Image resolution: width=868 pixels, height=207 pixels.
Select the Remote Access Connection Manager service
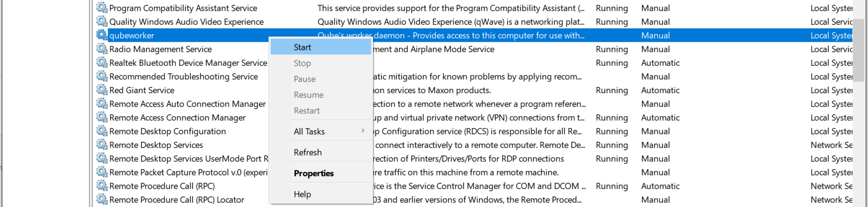177,118
